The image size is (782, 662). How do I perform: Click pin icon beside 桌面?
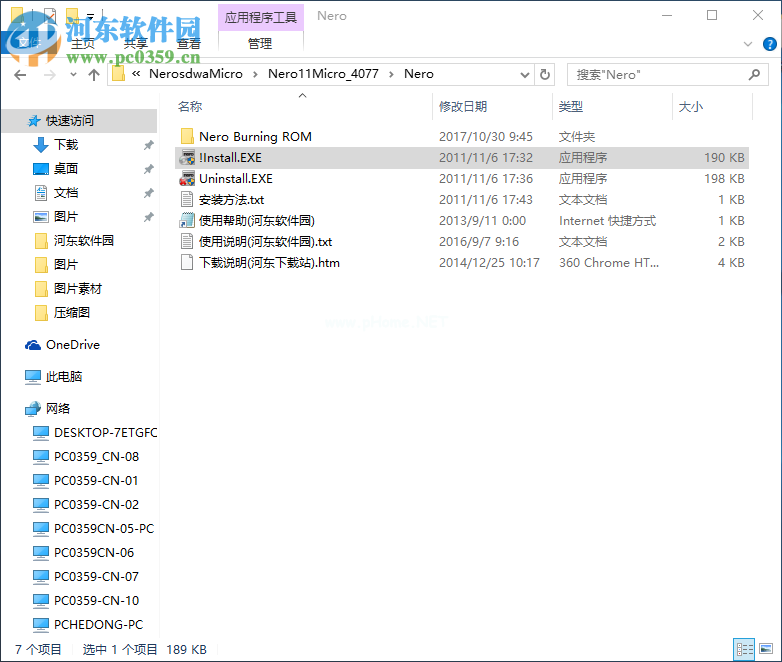click(x=148, y=169)
